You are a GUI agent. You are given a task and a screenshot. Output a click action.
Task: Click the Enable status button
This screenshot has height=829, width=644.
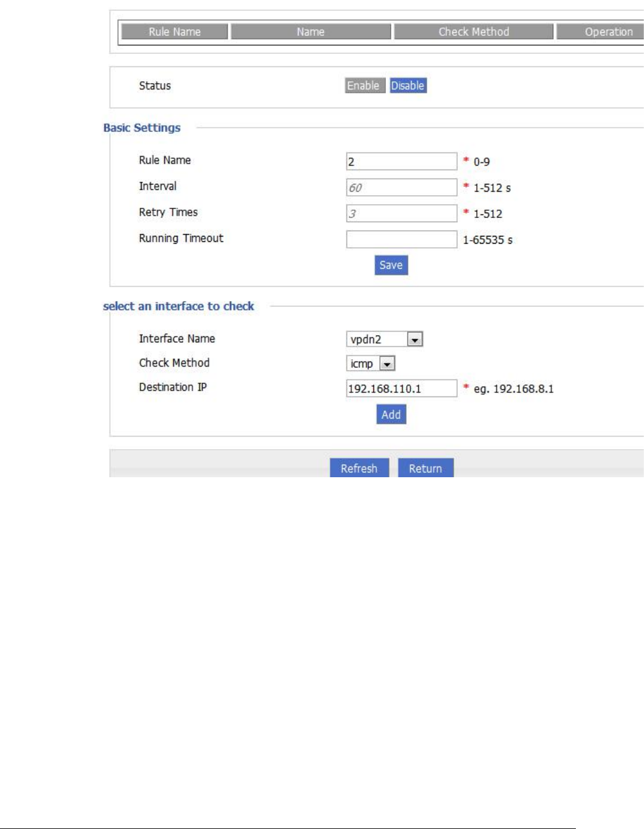[364, 85]
